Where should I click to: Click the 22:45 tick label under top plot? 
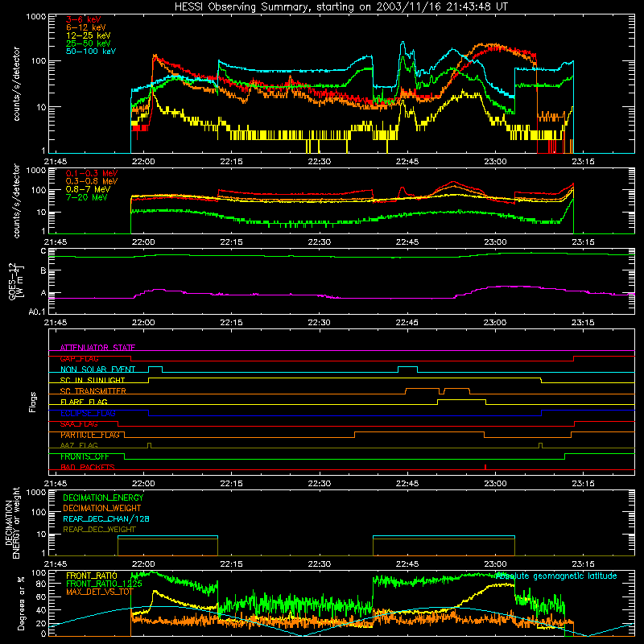pos(407,162)
